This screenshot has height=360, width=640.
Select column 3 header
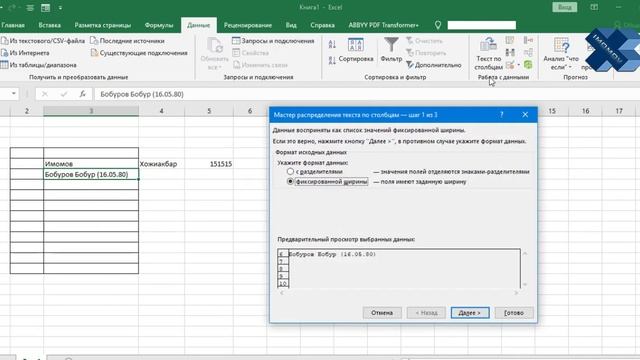click(x=91, y=111)
